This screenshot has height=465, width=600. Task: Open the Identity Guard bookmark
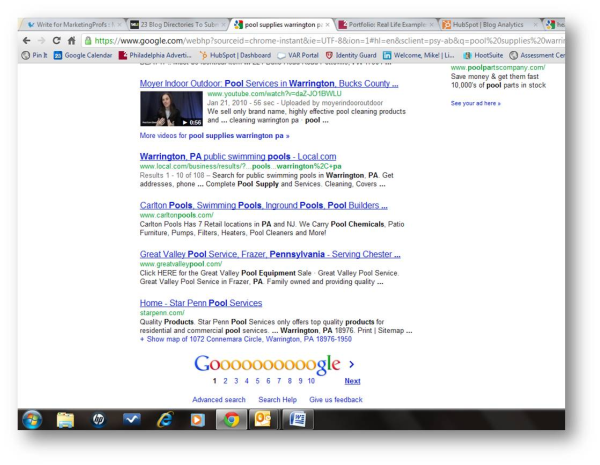point(351,55)
